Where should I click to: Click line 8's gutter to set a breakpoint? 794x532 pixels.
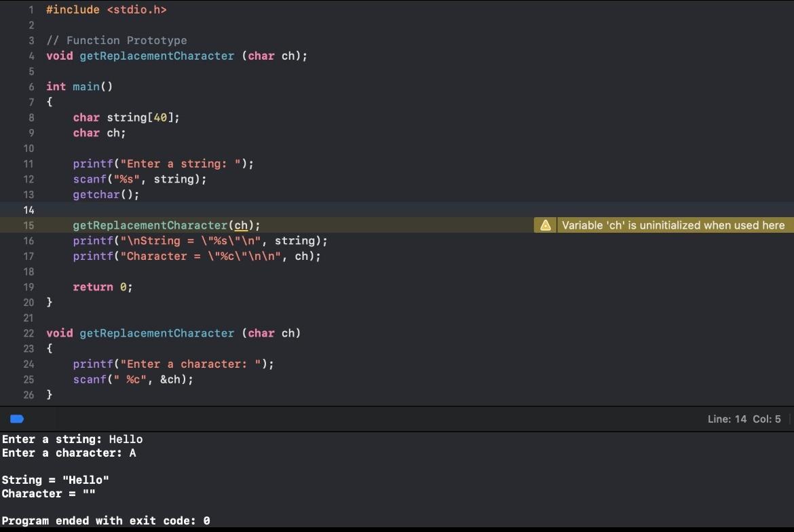(x=31, y=117)
